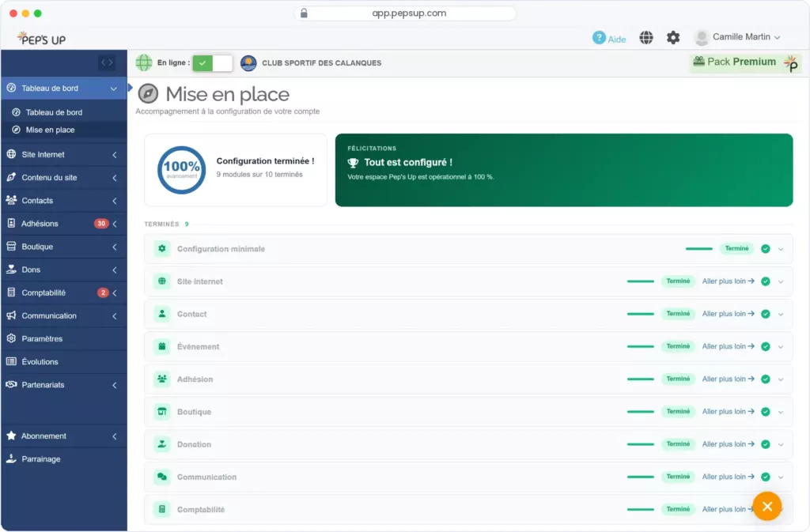
Task: Toggle the check mark of Donation row
Action: [766, 444]
